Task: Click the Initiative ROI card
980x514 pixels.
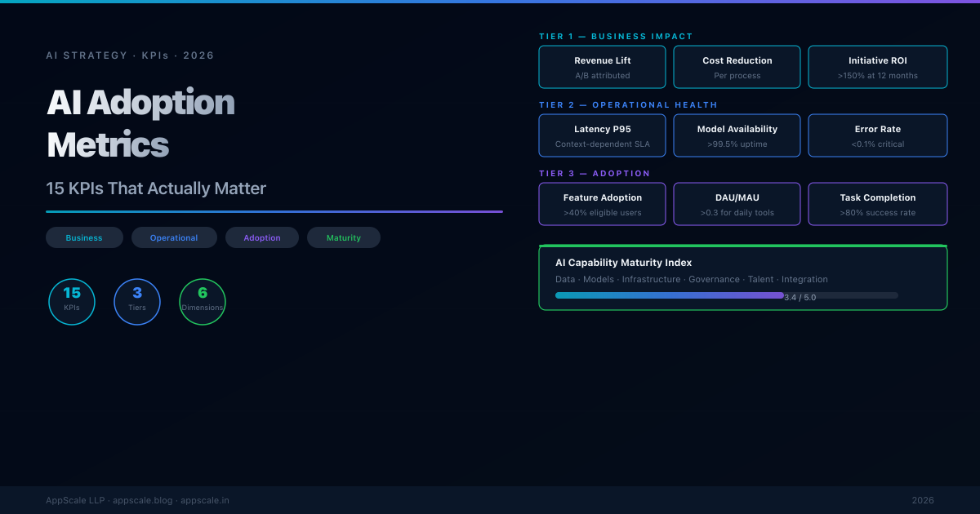Action: [878, 67]
